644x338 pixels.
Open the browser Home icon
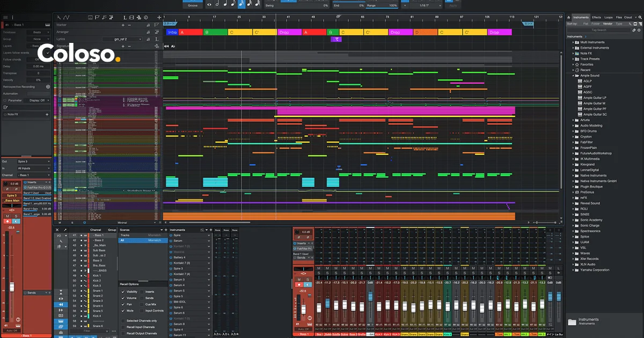569,18
